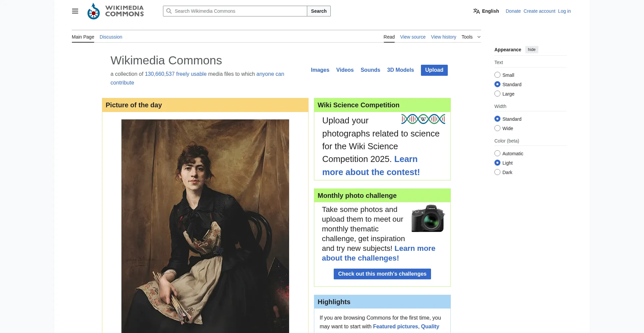Expand the Tools dropdown menu
The image size is (644, 333).
471,37
